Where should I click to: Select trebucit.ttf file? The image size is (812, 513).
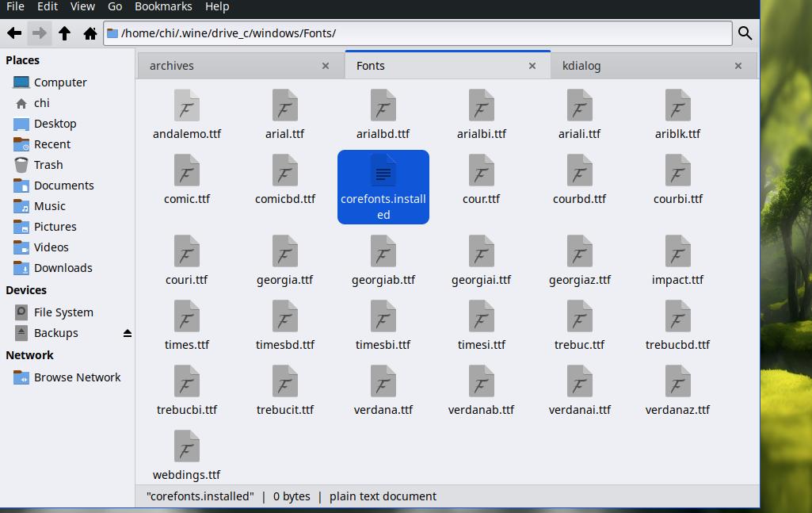click(285, 391)
